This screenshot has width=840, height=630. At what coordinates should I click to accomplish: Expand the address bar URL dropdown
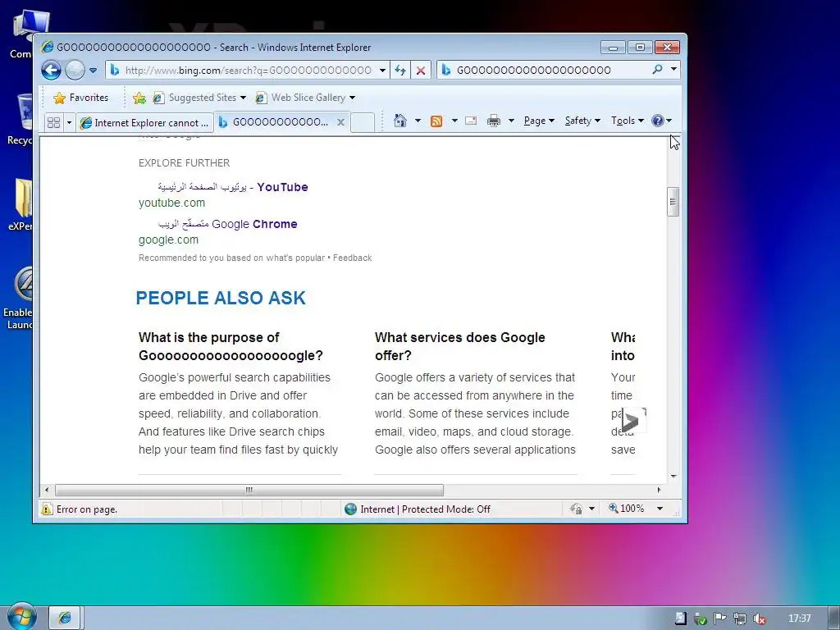[382, 71]
